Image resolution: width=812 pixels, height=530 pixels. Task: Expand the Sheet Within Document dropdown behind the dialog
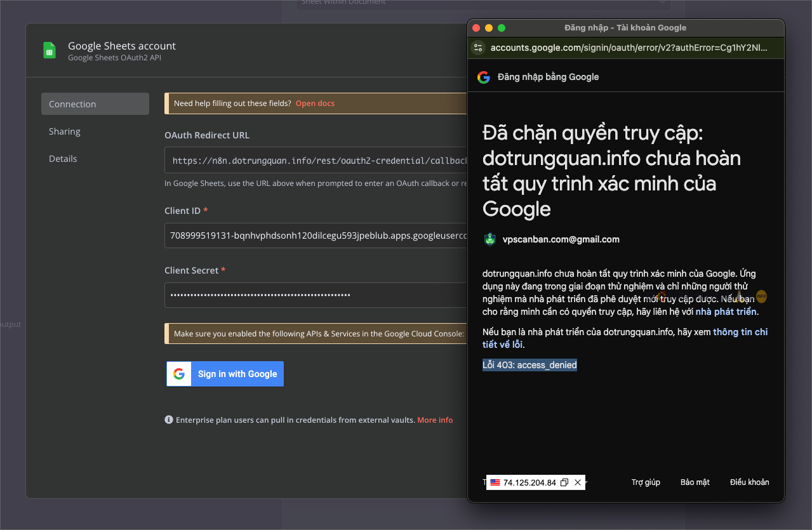(483, 3)
